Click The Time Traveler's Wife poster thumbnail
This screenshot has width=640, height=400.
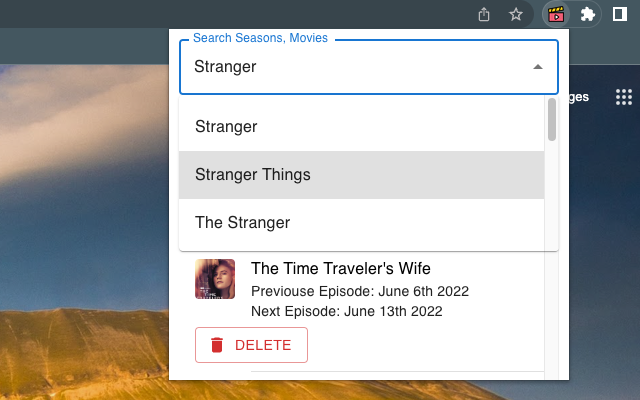click(215, 279)
